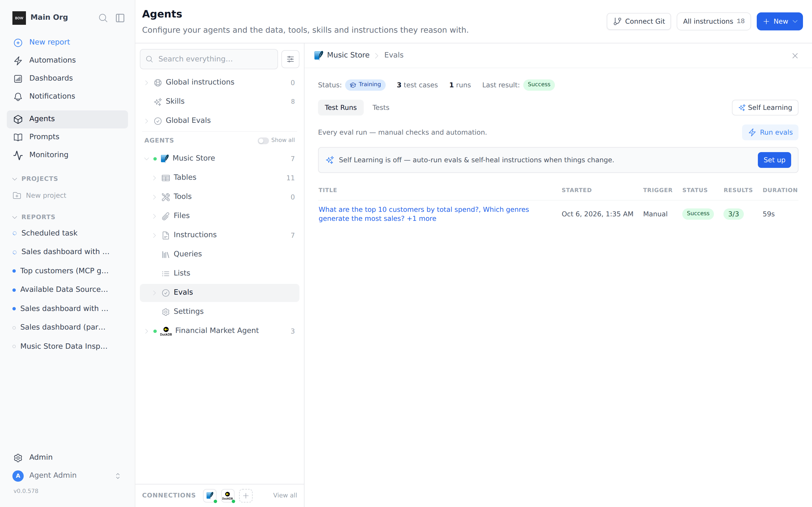Expand the Tables tree node chevron
The image size is (812, 507).
[x=154, y=178]
